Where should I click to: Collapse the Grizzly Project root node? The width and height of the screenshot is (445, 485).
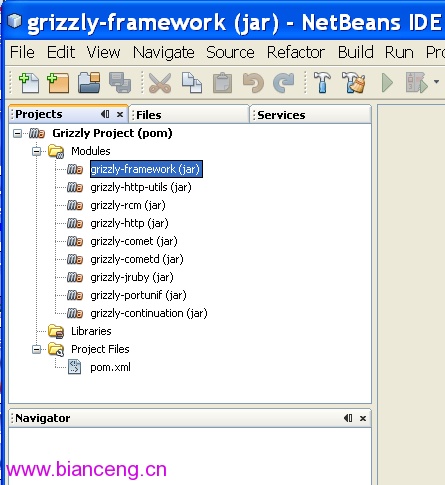(17, 134)
